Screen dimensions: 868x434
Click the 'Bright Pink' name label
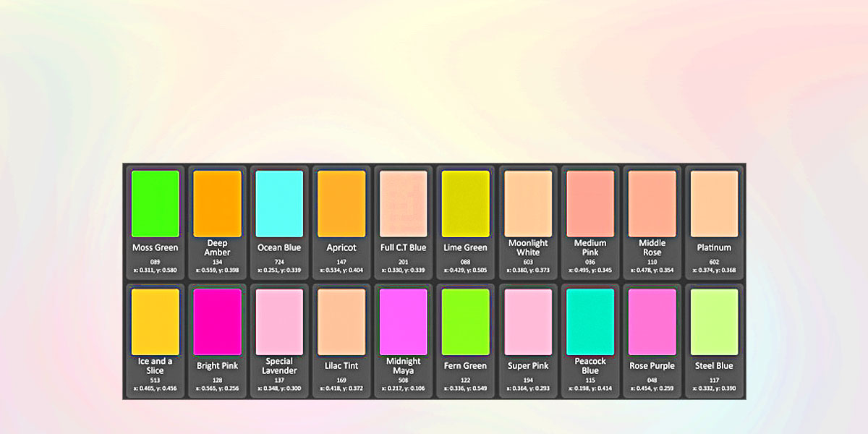click(217, 366)
